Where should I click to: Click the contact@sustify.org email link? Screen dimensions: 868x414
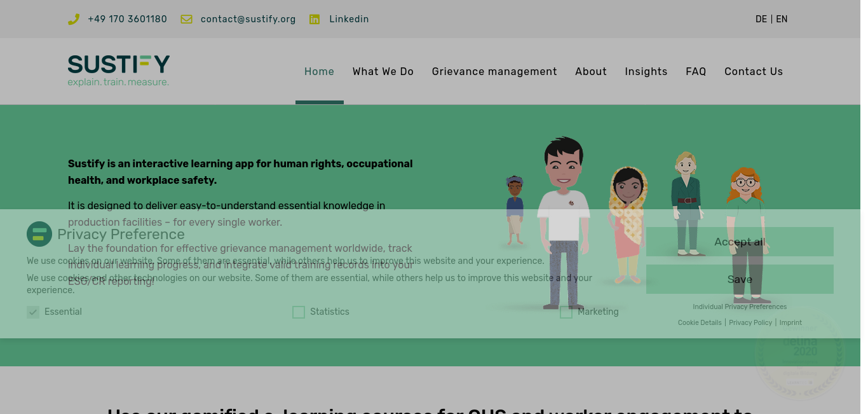coord(248,19)
